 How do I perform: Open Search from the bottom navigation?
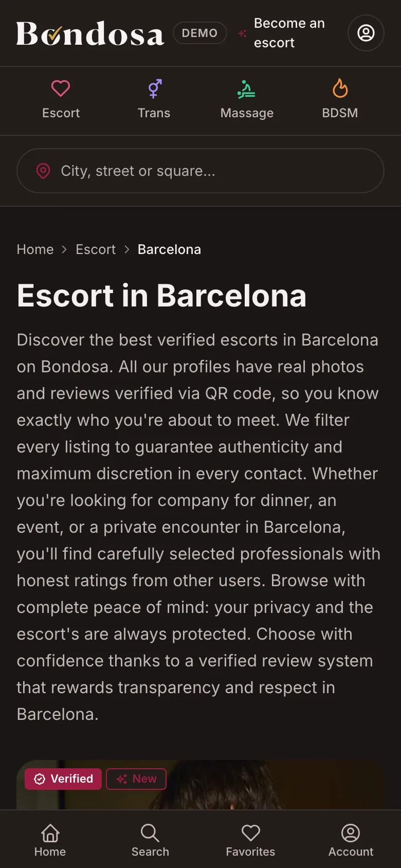point(150,840)
